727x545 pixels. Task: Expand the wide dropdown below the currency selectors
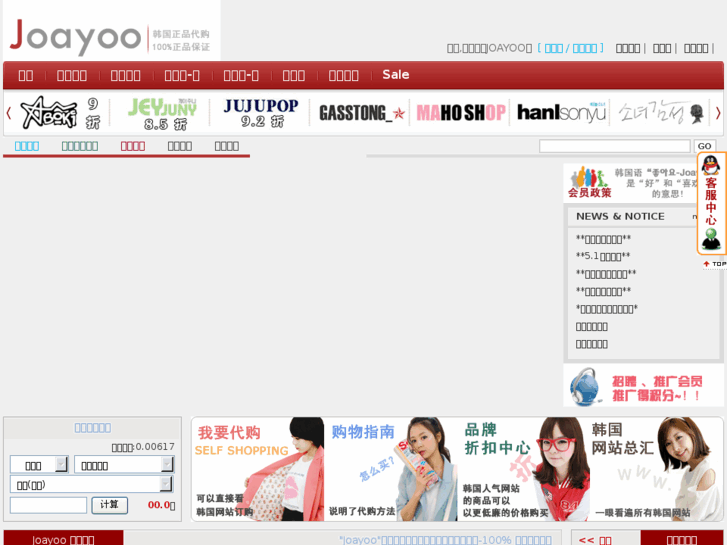point(92,485)
